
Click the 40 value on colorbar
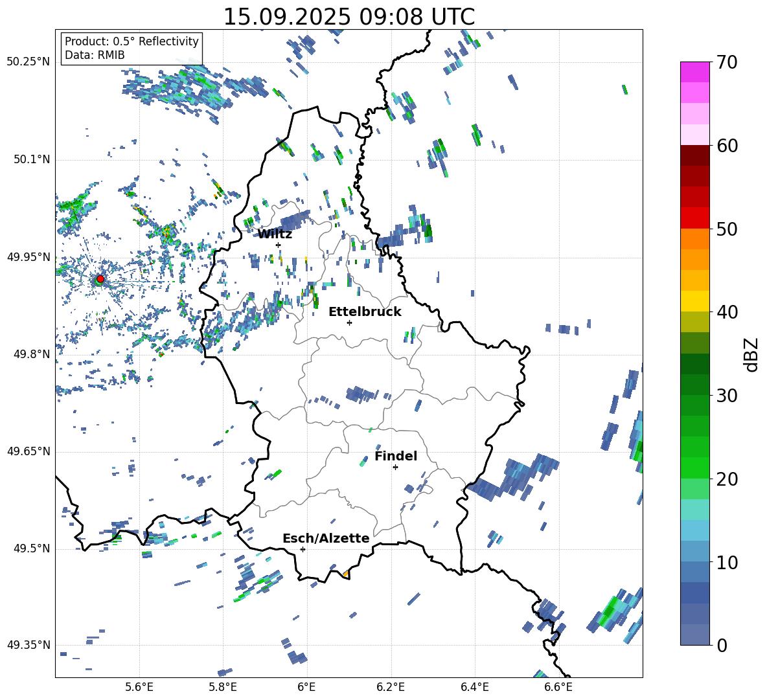click(x=727, y=312)
